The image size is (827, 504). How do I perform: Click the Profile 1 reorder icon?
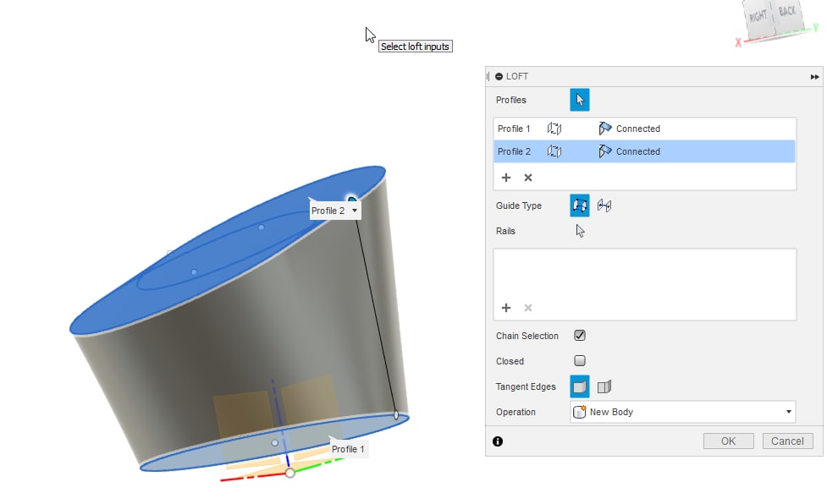(554, 129)
